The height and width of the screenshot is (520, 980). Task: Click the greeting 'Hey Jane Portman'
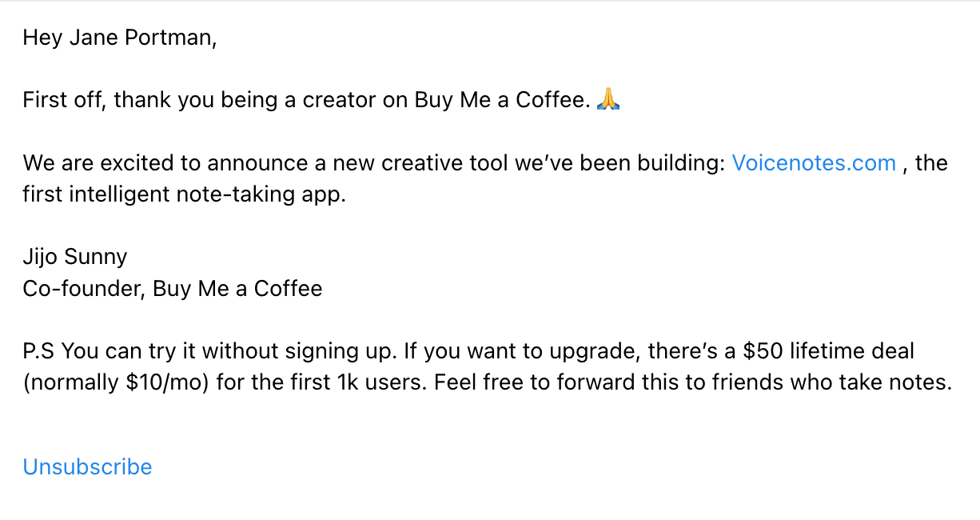click(120, 38)
